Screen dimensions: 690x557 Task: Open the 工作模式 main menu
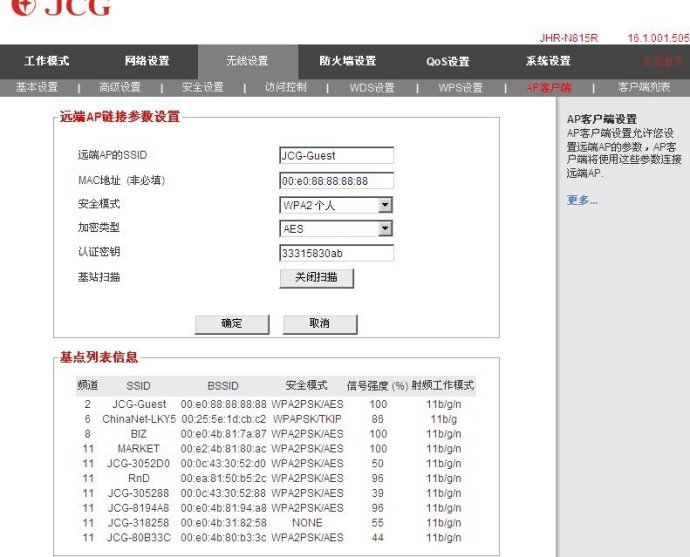click(x=47, y=61)
